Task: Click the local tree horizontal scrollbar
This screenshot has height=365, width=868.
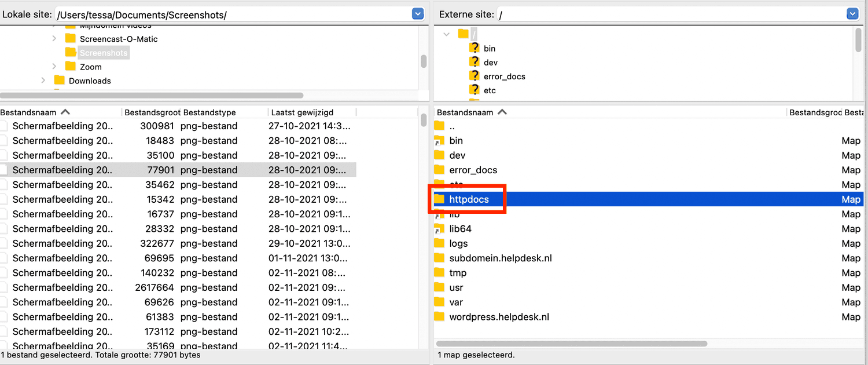Action: 152,95
